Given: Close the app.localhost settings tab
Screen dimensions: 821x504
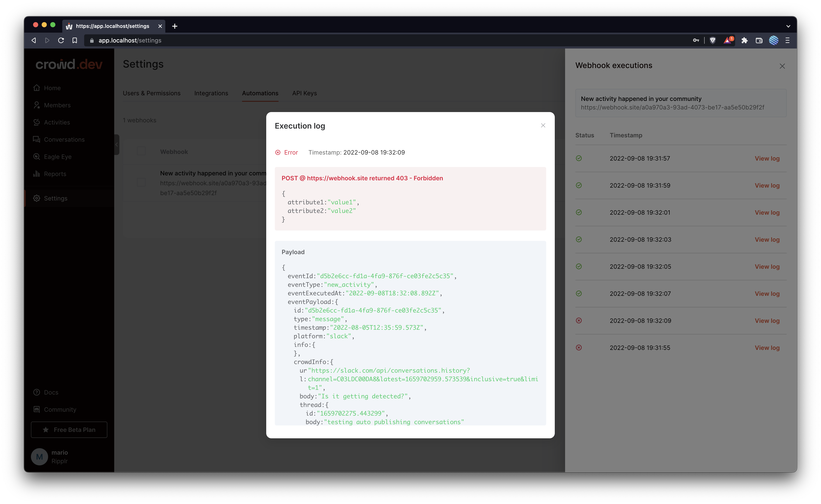Looking at the screenshot, I should pos(160,26).
